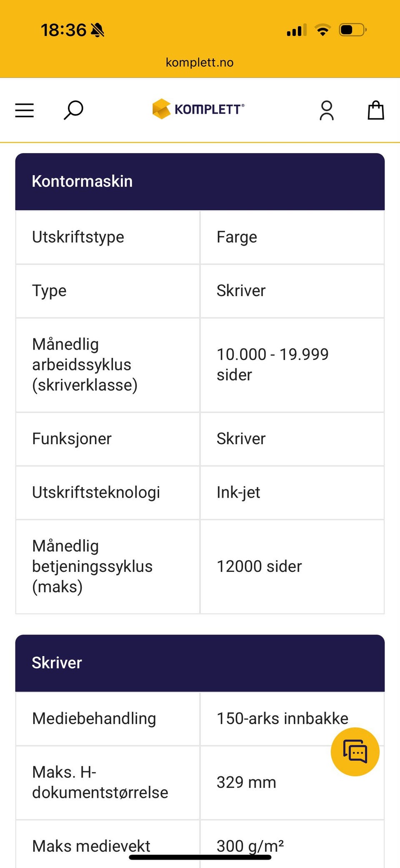Tap the home indicator bar
This screenshot has height=868, width=400.
click(200, 857)
